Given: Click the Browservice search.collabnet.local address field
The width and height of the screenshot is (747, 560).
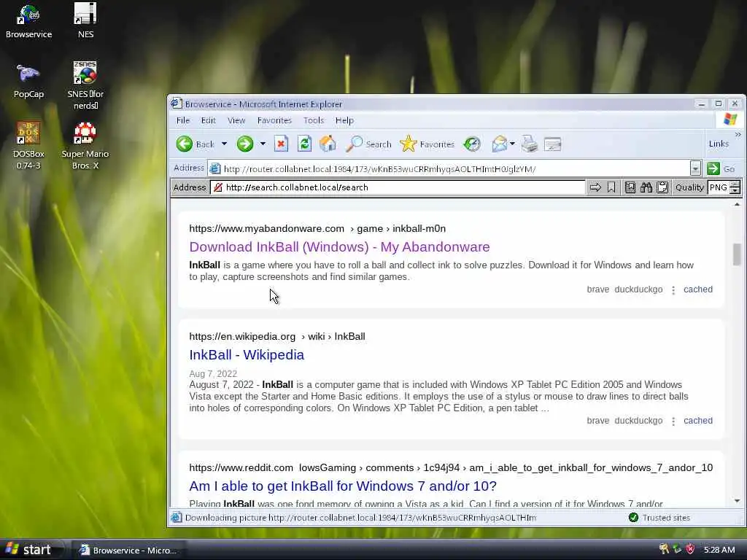Looking at the screenshot, I should tap(398, 187).
